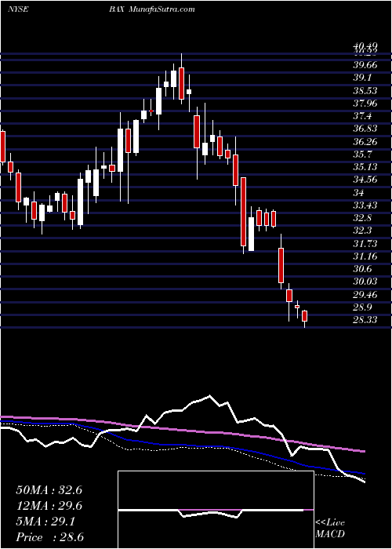Click the 50MA : 32.6 readout
392x549 pixels.
49,490
